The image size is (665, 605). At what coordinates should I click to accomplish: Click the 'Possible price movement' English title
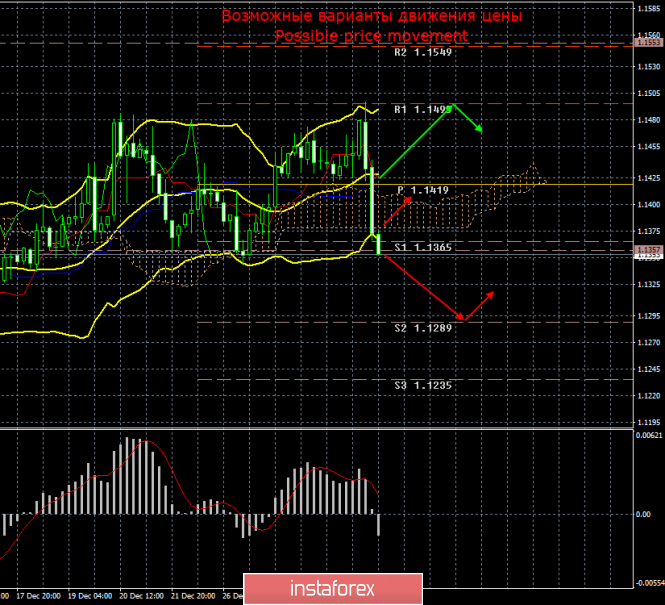point(372,36)
